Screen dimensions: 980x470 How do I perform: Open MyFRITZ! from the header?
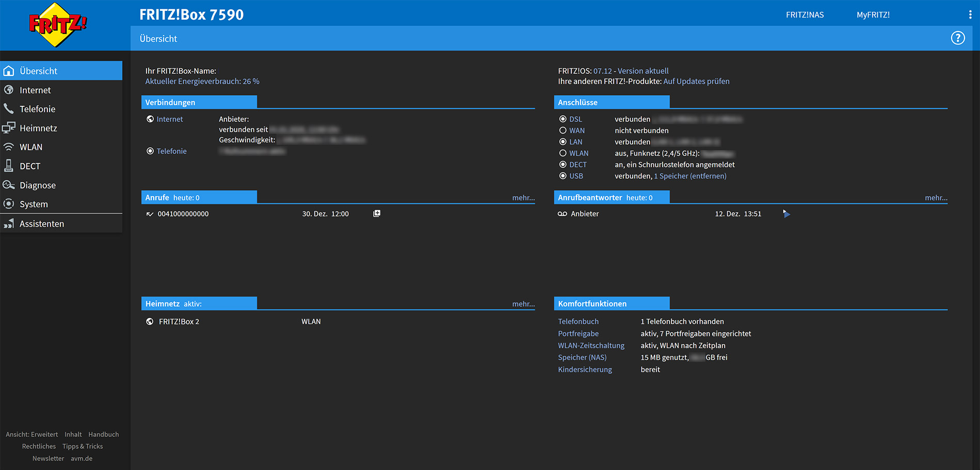pos(873,15)
